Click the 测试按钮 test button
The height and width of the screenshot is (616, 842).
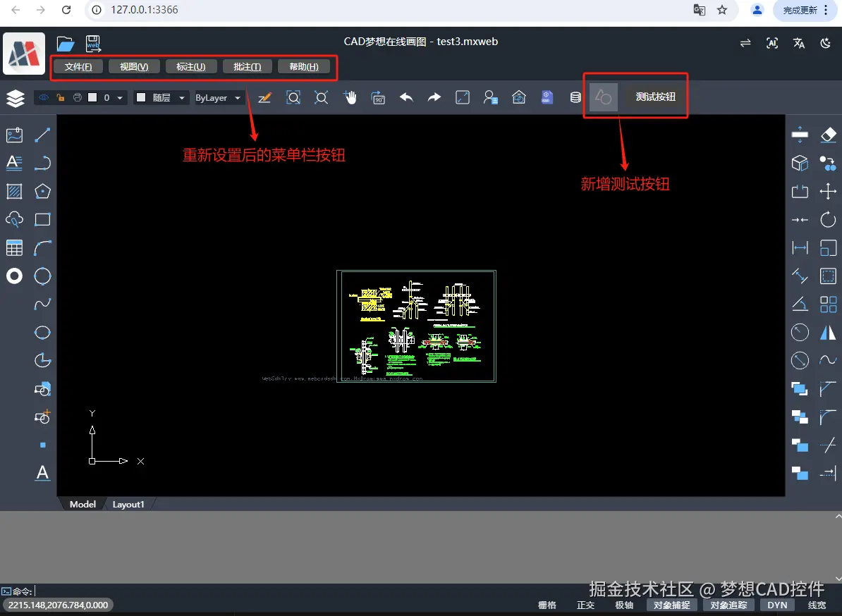(655, 97)
